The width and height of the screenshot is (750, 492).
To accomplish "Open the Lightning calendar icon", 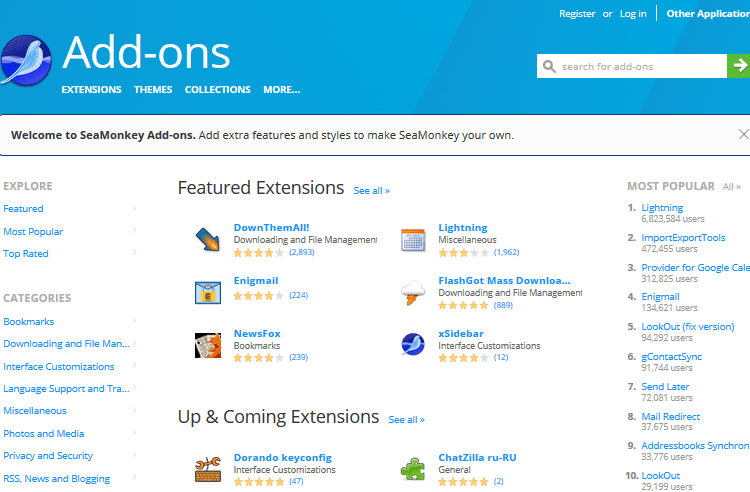I will coord(413,240).
